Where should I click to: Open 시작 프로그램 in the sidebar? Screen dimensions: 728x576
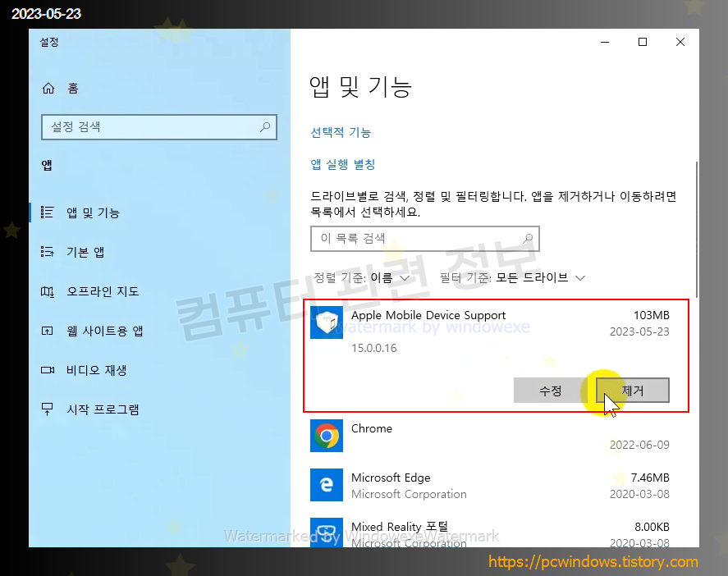[x=103, y=409]
